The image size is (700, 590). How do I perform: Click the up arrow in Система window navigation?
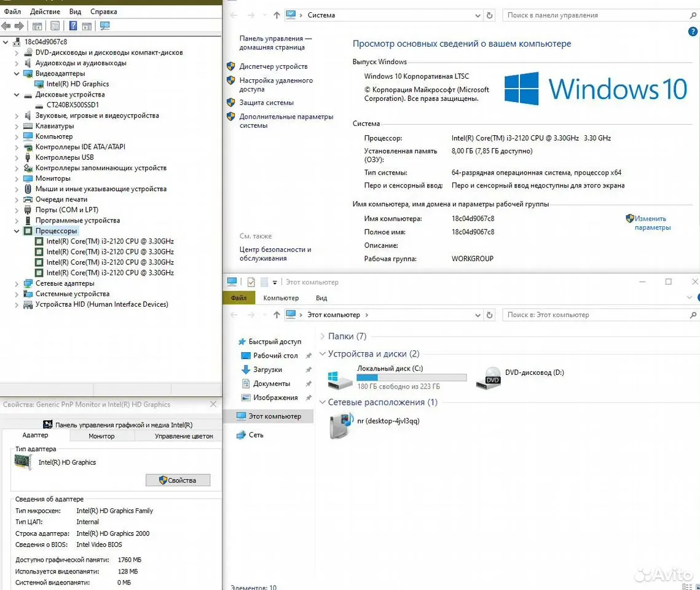(x=277, y=15)
